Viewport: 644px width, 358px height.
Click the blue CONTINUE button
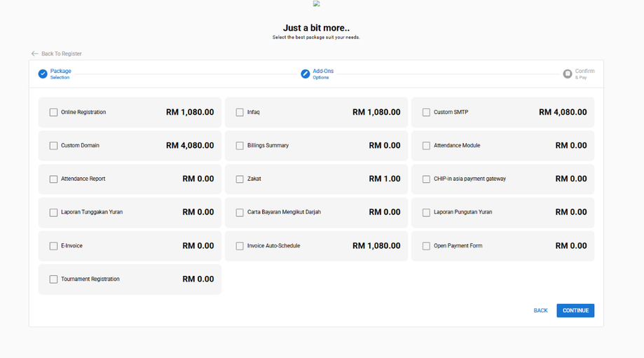[575, 310]
